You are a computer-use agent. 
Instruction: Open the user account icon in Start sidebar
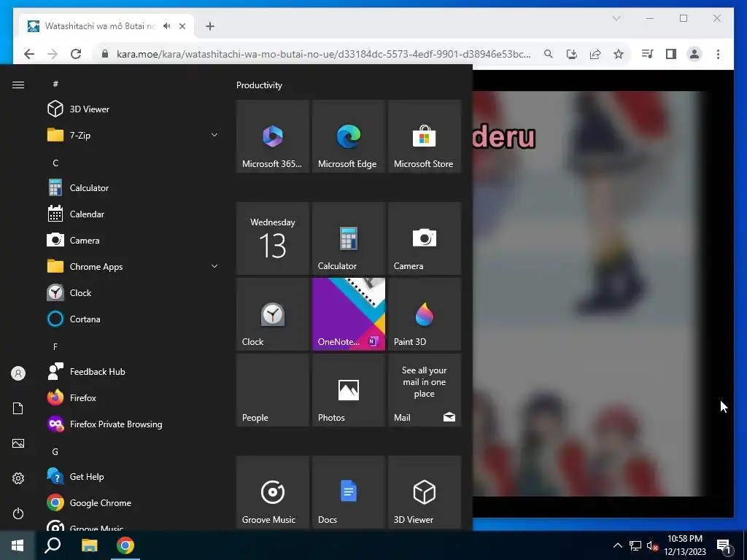(18, 373)
